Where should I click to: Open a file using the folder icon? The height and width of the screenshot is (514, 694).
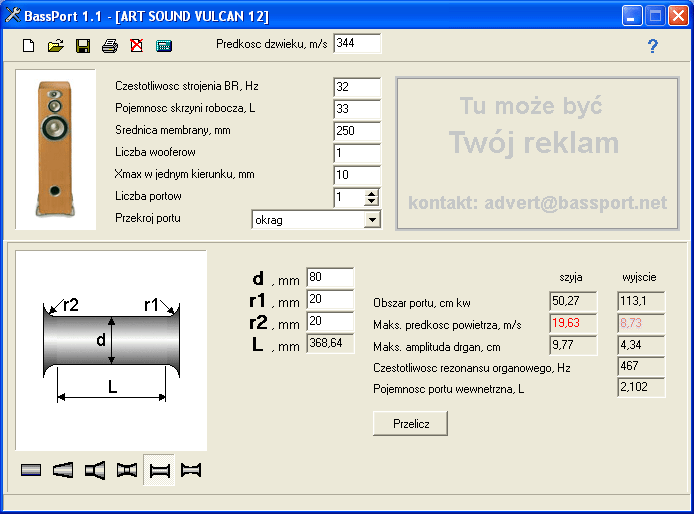pos(56,46)
